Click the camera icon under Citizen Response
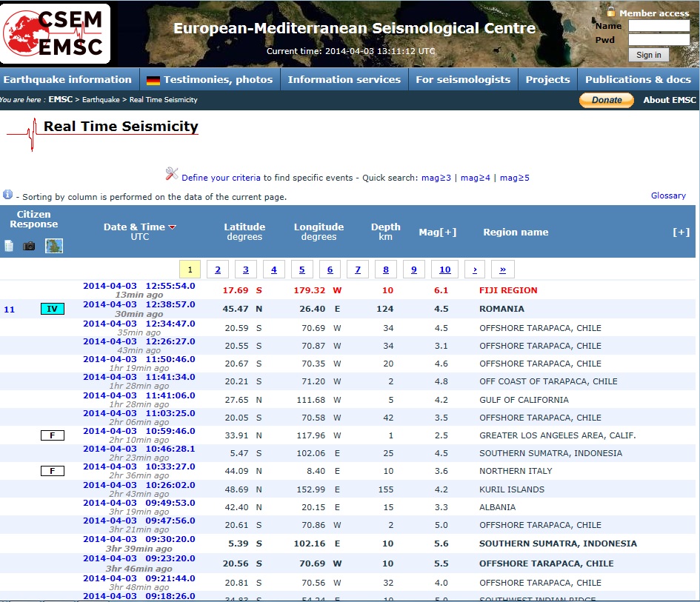Image resolution: width=700 pixels, height=602 pixels. (x=29, y=246)
